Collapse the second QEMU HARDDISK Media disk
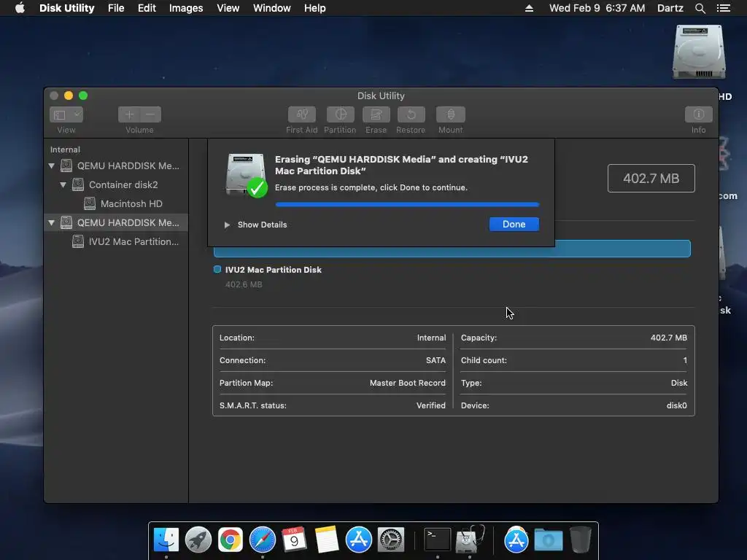Screen dimensions: 747x560 coord(52,222)
